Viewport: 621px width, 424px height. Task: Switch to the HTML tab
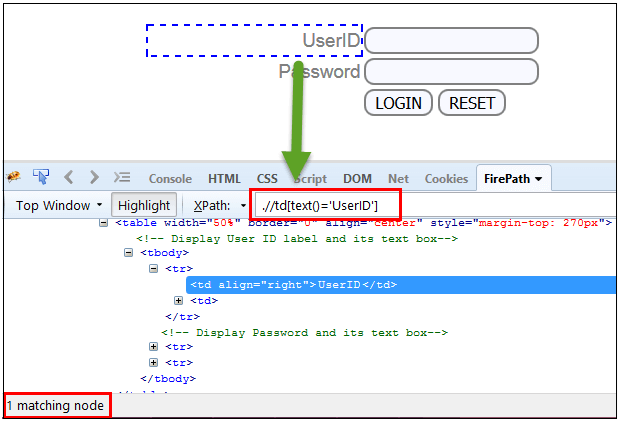(x=224, y=179)
